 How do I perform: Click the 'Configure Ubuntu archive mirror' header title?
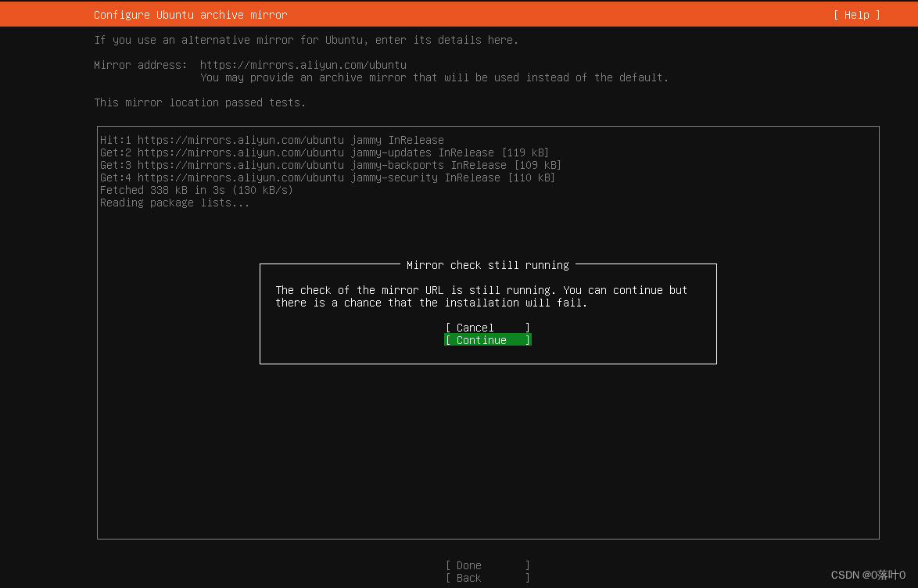[x=190, y=15]
